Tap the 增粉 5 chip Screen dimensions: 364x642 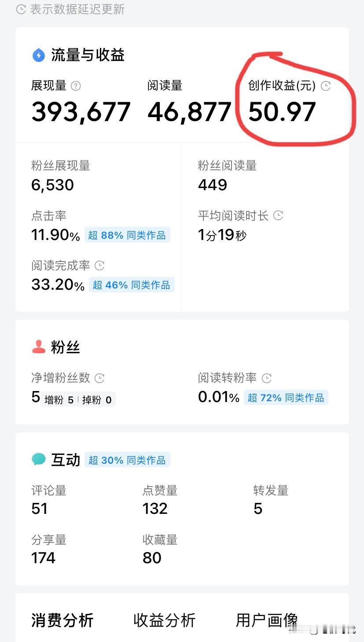click(59, 400)
